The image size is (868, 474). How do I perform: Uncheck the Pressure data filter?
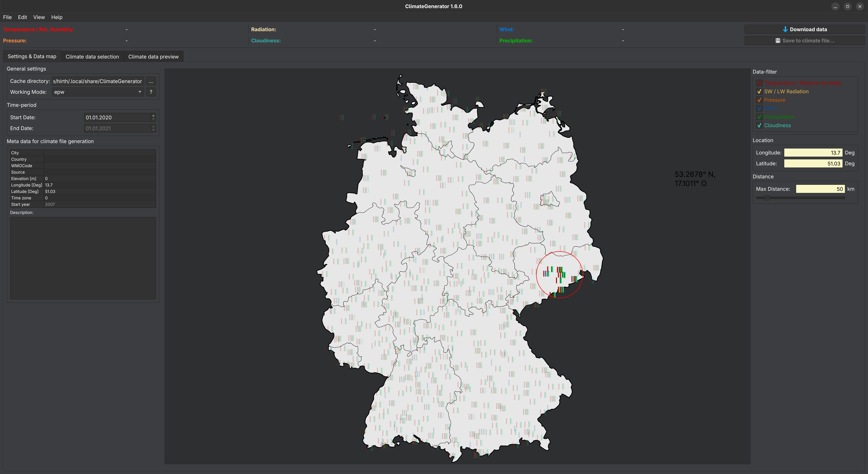click(759, 100)
